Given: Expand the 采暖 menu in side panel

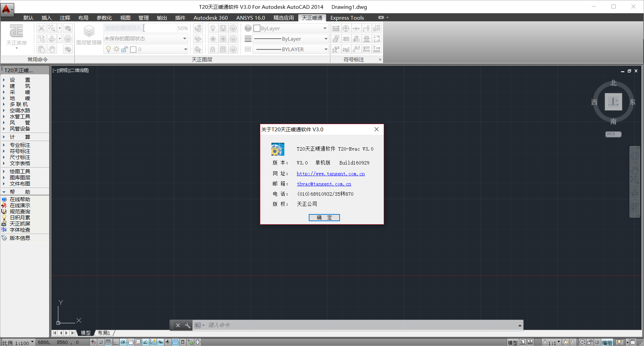Looking at the screenshot, I should click(20, 92).
